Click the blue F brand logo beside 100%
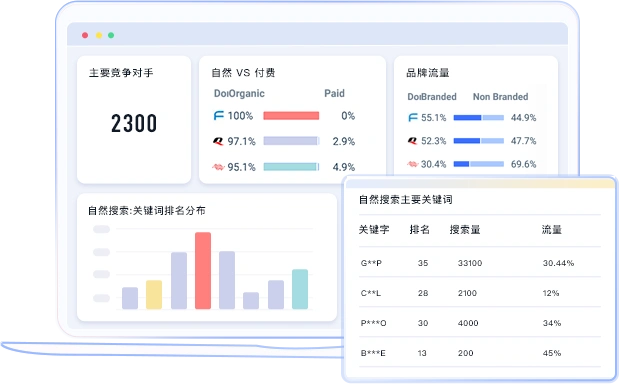 point(218,116)
